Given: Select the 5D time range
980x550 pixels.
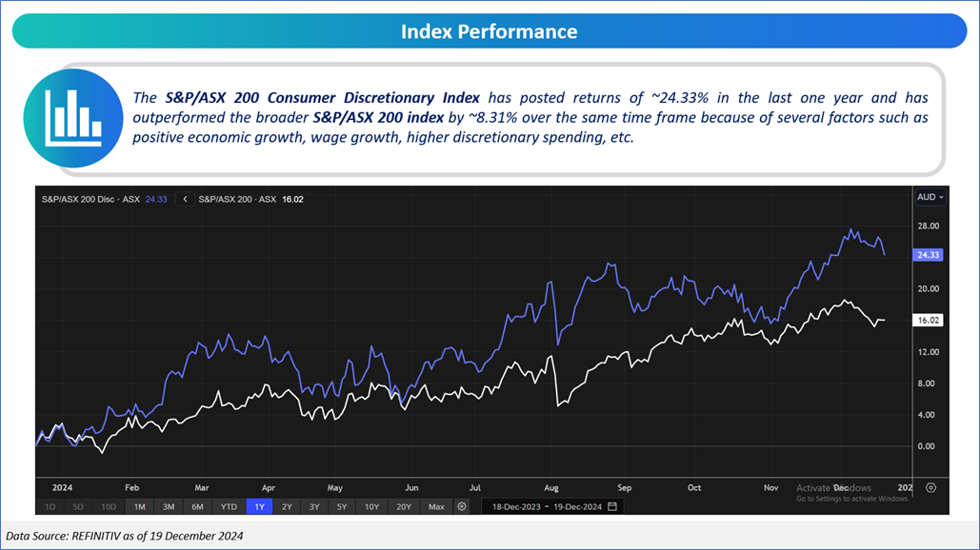Looking at the screenshot, I should point(77,507).
